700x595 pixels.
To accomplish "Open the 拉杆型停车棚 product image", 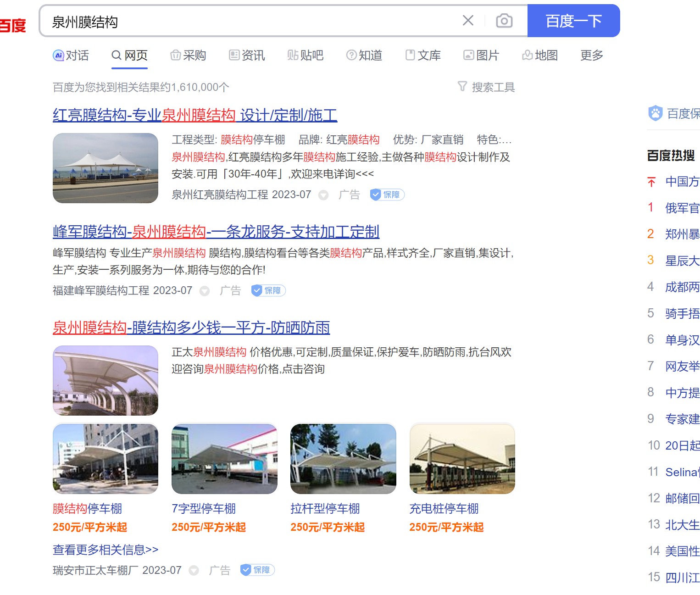I will pyautogui.click(x=343, y=459).
